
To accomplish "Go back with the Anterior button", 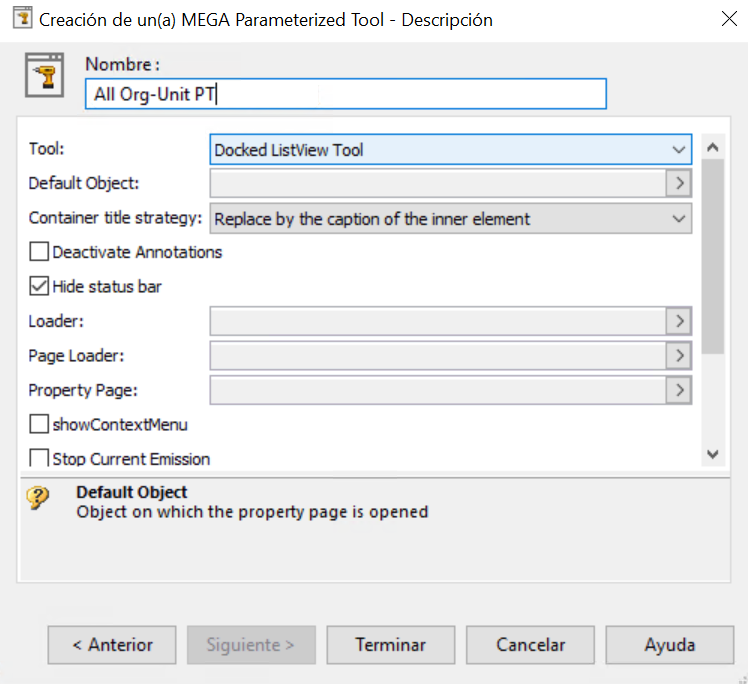I will pos(112,645).
